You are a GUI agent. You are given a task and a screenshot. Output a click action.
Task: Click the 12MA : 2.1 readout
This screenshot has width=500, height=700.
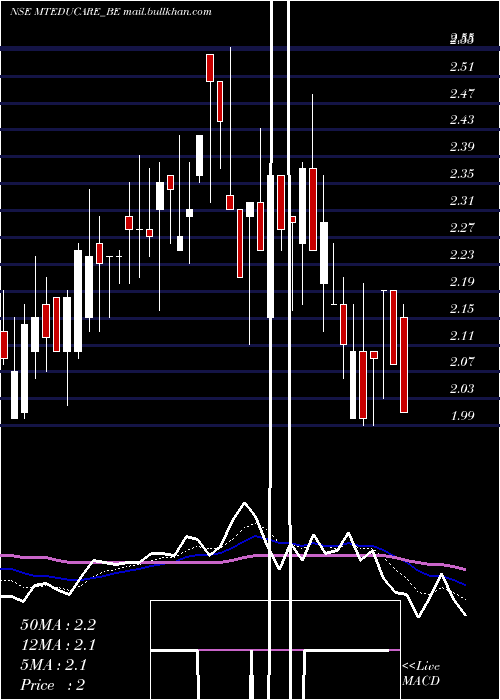pyautogui.click(x=58, y=645)
